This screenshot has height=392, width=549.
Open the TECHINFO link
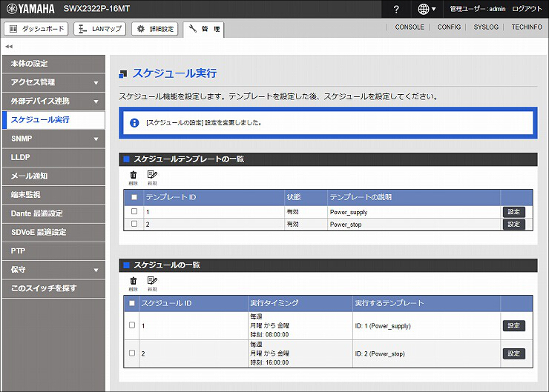pyautogui.click(x=527, y=27)
